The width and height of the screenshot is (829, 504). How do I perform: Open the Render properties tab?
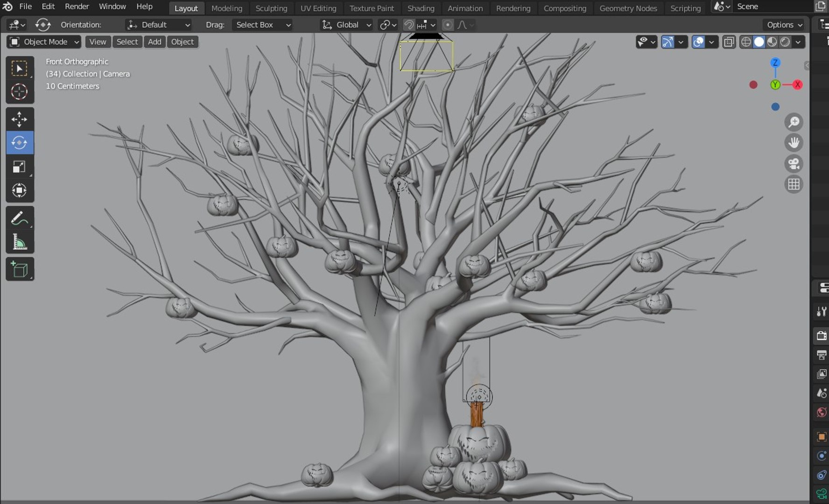pos(822,336)
